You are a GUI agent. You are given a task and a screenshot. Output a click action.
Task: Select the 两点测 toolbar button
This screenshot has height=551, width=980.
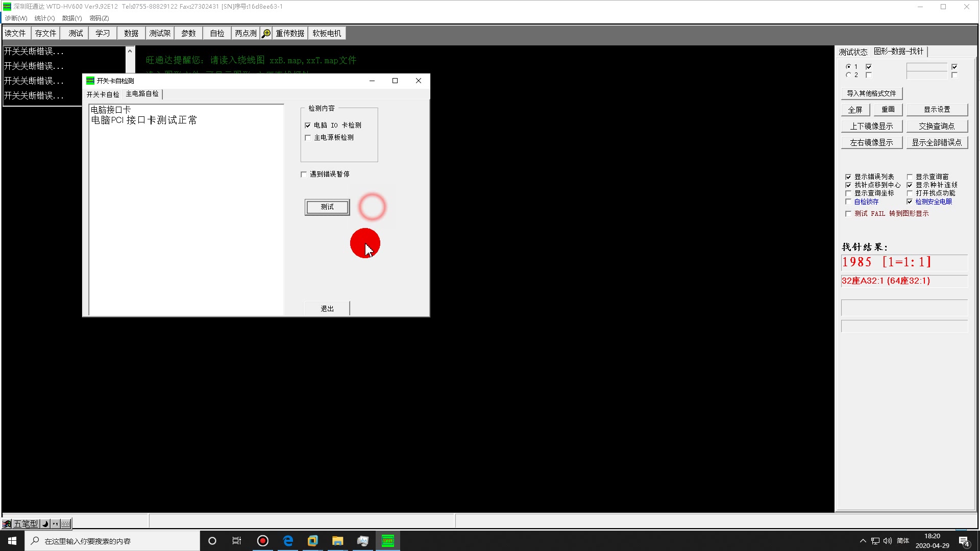246,33
